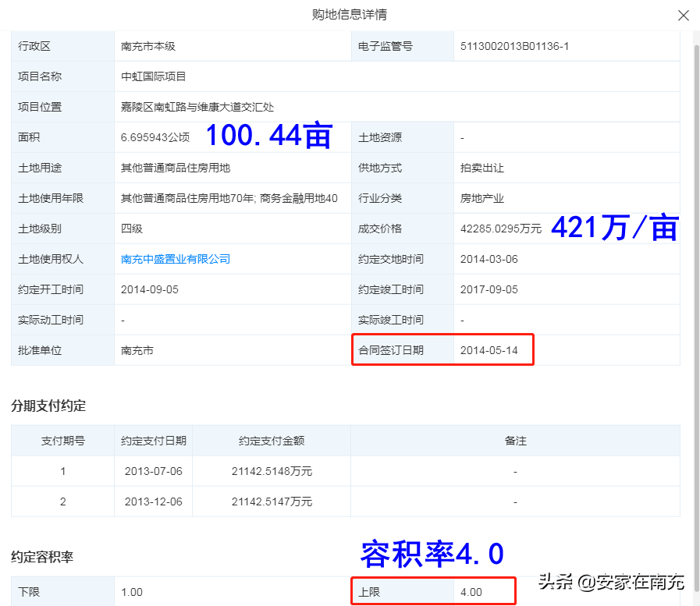Click the 项目名称 value 中虹国际项目

click(x=153, y=76)
